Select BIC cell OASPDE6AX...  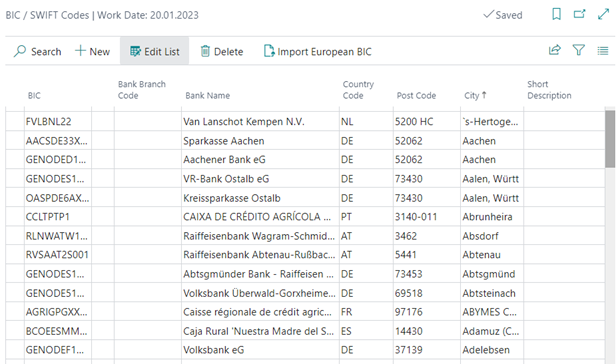click(x=58, y=198)
